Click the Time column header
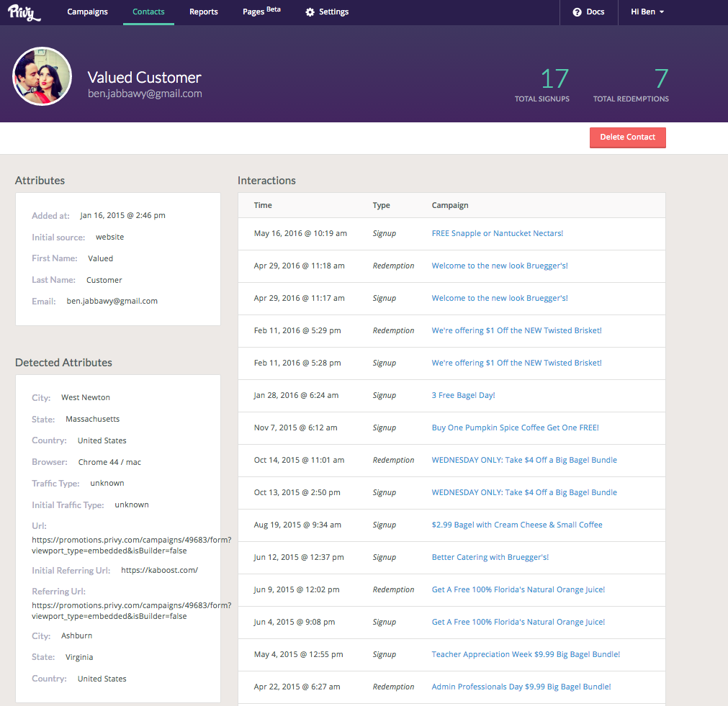Screen dimensions: 728x706 [263, 205]
